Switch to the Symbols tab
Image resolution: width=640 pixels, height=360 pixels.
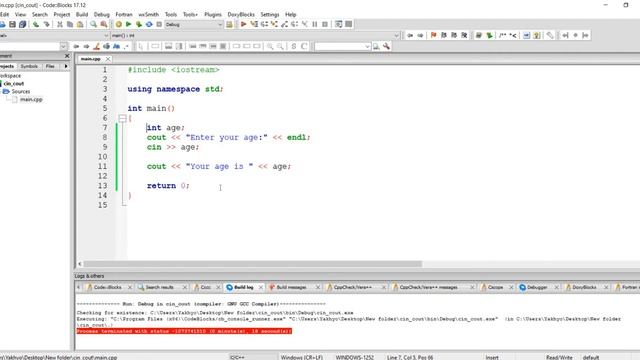pos(29,66)
